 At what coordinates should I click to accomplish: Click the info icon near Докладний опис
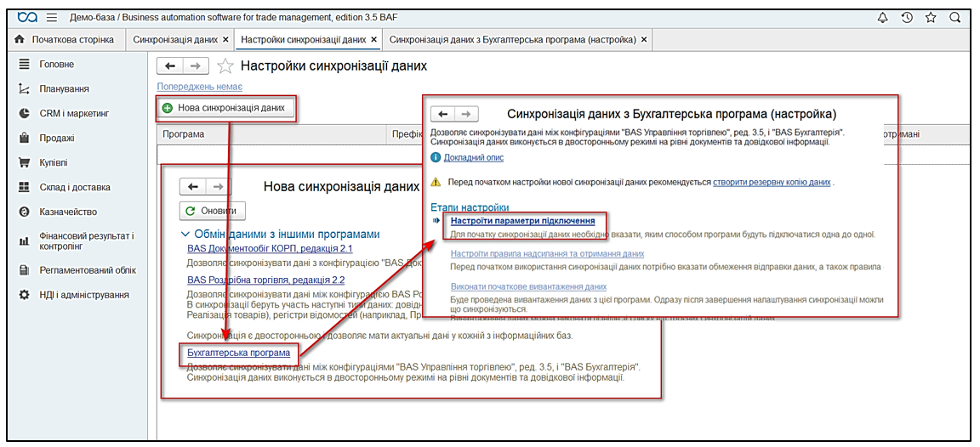[x=436, y=158]
